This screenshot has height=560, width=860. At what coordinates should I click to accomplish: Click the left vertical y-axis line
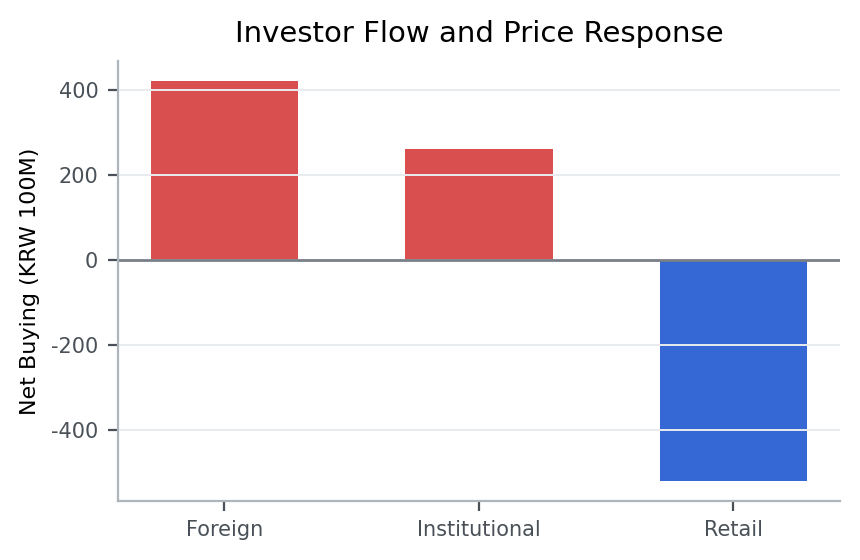click(118, 300)
